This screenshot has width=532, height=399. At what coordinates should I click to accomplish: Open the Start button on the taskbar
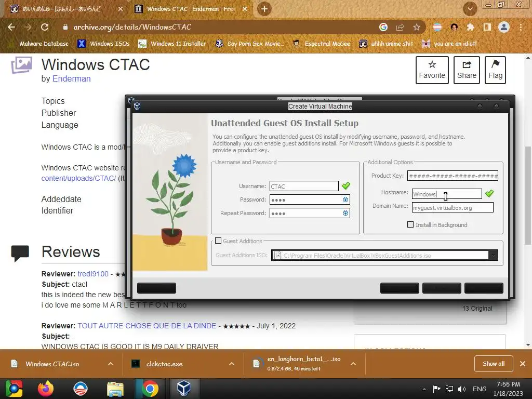(x=14, y=389)
